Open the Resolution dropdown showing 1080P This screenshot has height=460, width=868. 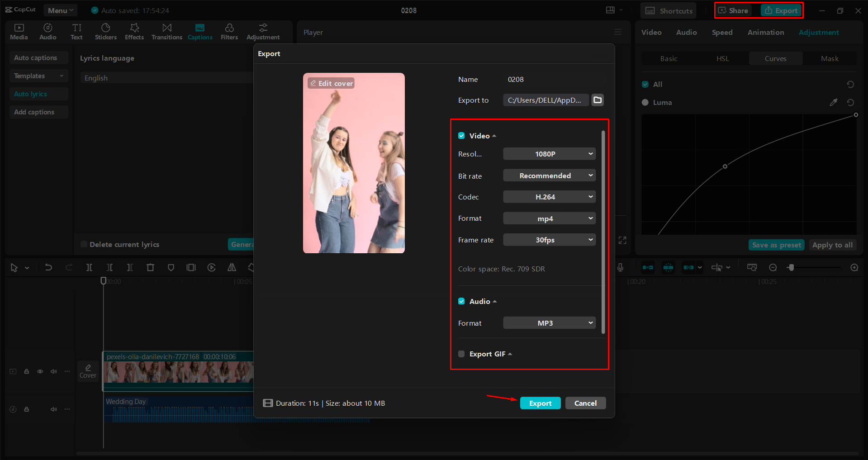[x=549, y=154]
